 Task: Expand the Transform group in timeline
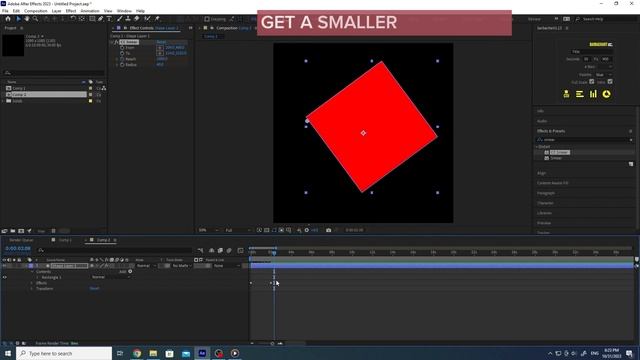[32, 289]
